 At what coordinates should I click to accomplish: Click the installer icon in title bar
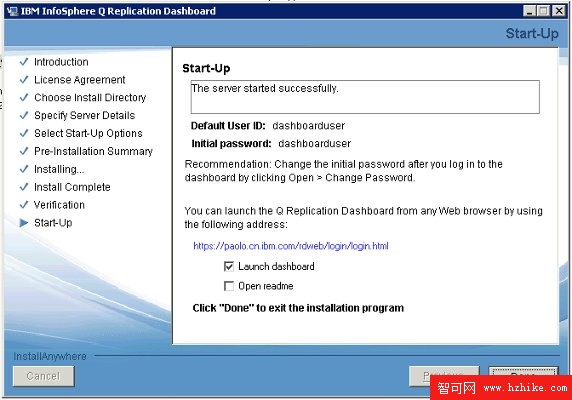(12, 11)
